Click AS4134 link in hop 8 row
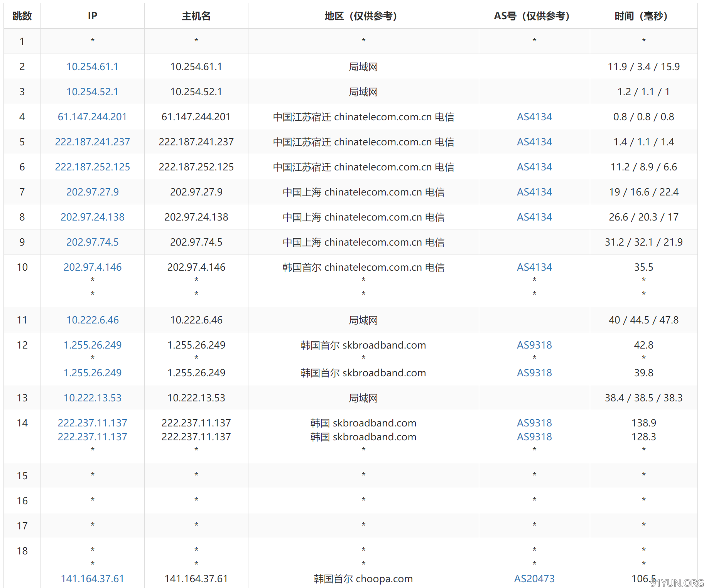Image resolution: width=704 pixels, height=588 pixels. 534,217
